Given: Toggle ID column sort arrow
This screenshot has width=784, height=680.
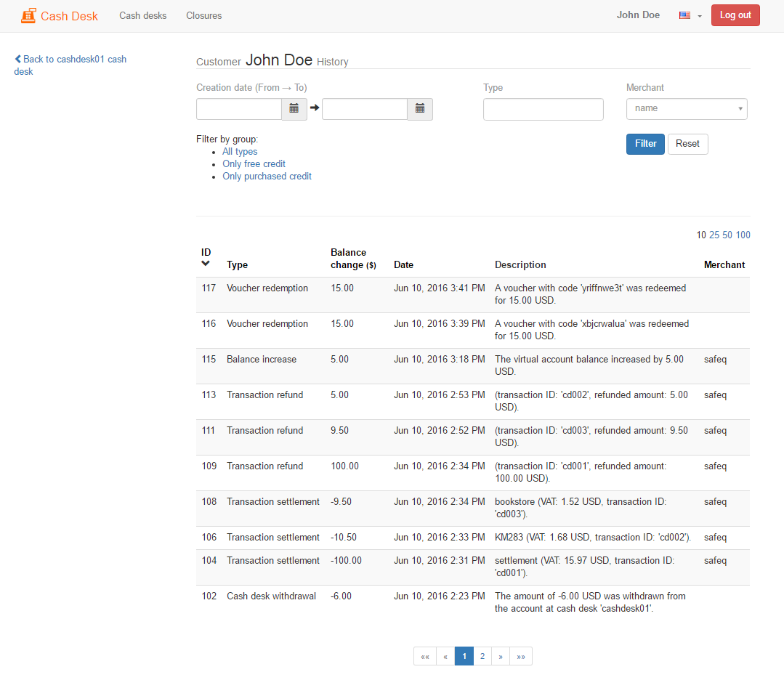Looking at the screenshot, I should pyautogui.click(x=206, y=264).
